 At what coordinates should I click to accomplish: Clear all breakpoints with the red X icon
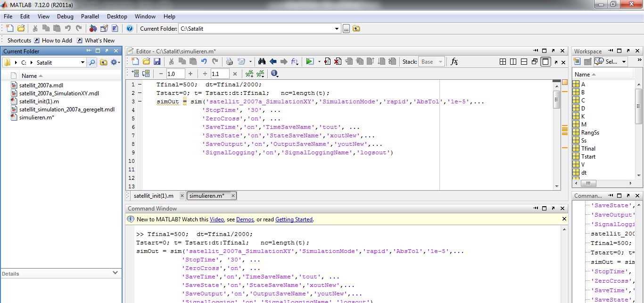pyautogui.click(x=338, y=61)
